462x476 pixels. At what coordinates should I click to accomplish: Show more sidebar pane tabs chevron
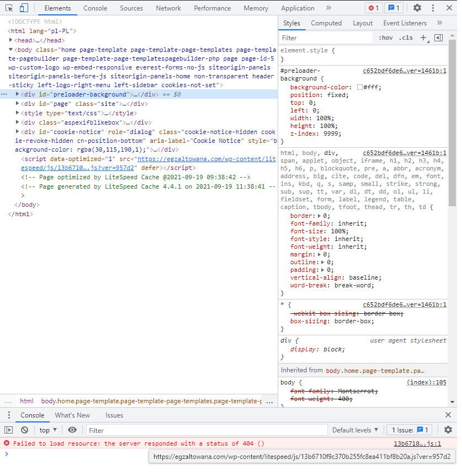tap(439, 23)
